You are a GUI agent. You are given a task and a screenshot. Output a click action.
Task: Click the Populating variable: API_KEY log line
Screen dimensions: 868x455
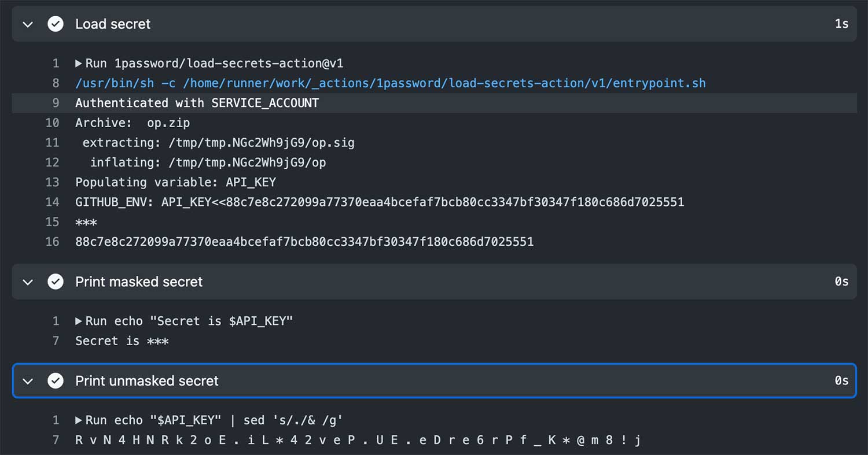(175, 182)
